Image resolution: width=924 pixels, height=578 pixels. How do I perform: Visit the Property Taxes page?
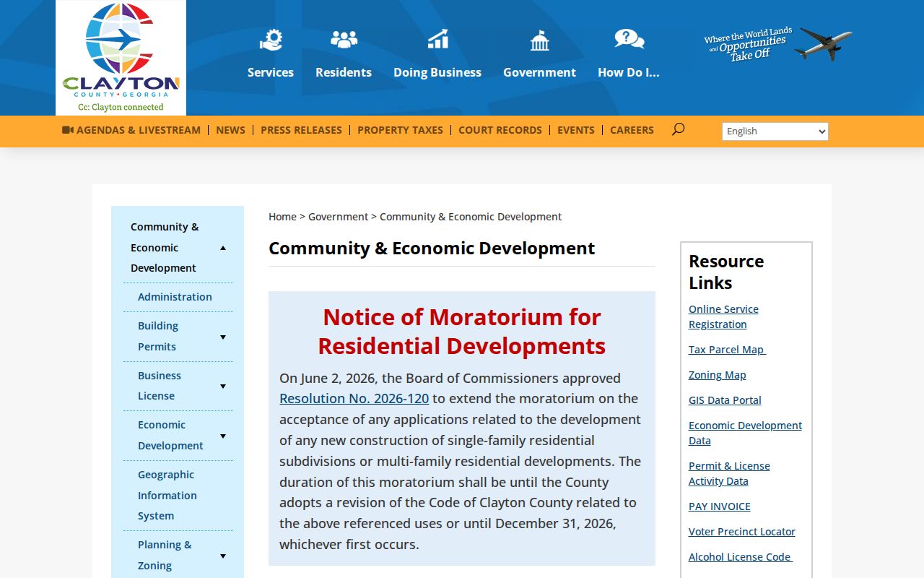401,130
